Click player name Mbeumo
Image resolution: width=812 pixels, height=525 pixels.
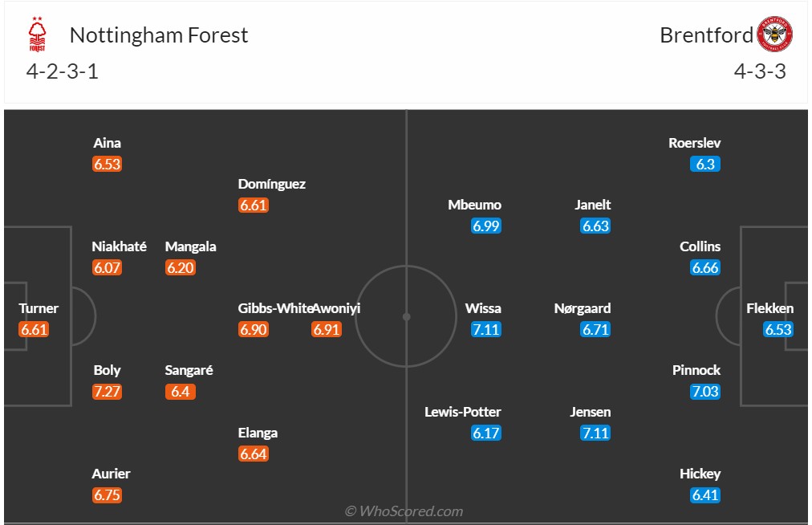point(474,205)
